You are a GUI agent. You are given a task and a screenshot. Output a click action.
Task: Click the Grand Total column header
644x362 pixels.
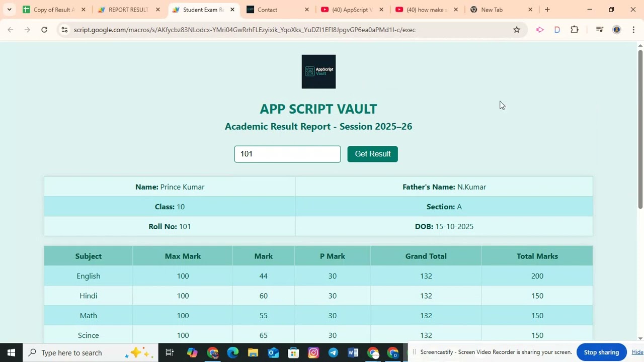coord(426,256)
